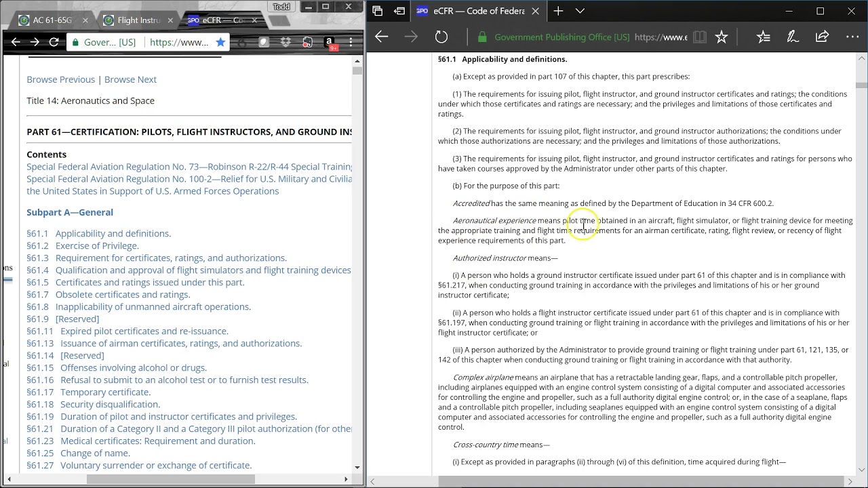Screen dimensions: 868x488
Task: Click Chrome's vertical scrollbar down arrow
Action: [357, 467]
